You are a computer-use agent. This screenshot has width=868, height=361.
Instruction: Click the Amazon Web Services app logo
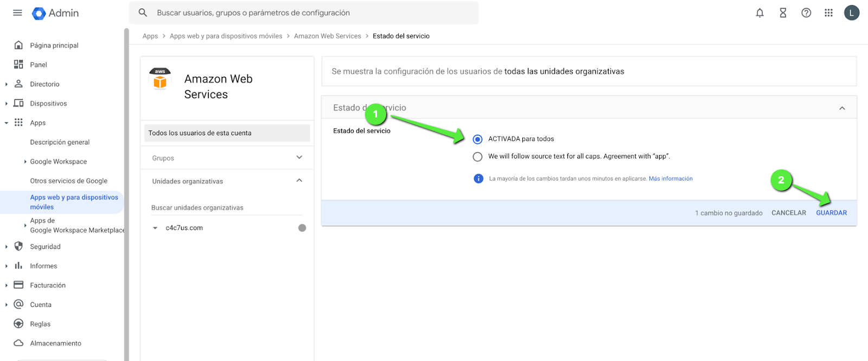[160, 79]
